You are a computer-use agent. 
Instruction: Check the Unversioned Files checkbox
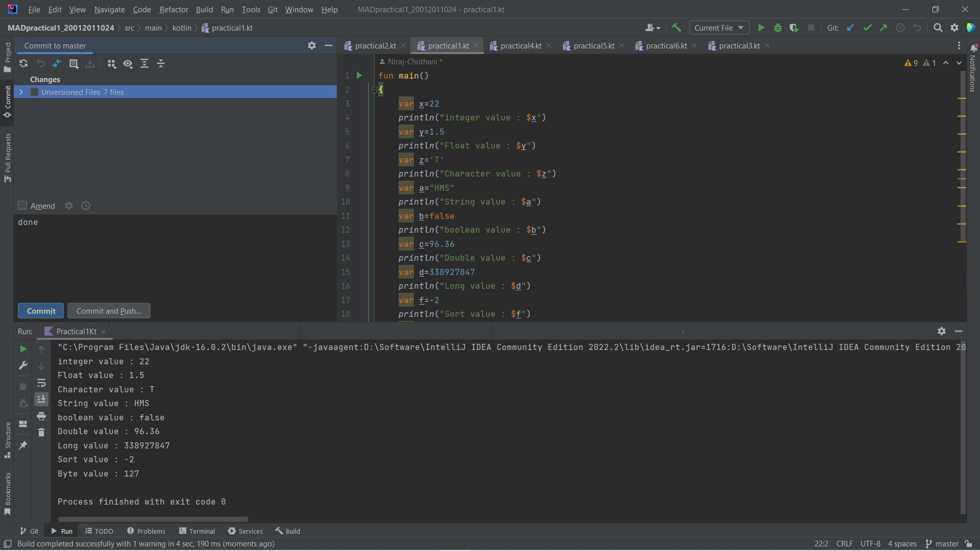[x=34, y=92]
